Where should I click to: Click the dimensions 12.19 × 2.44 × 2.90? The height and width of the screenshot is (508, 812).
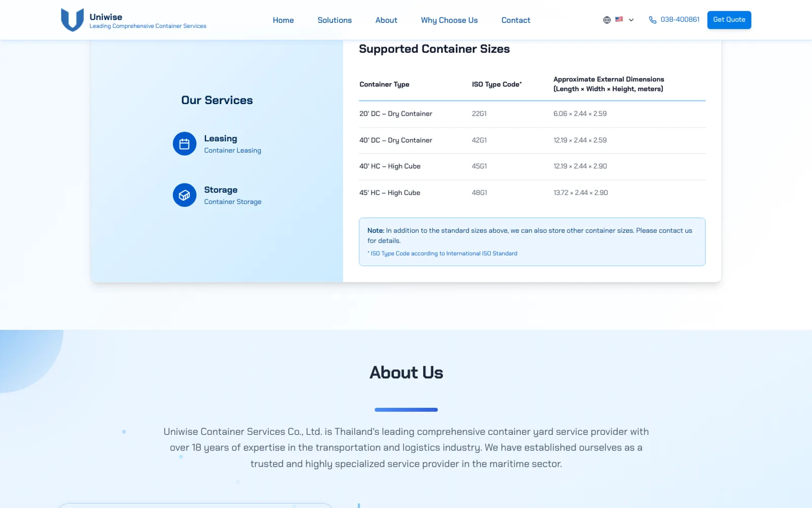click(580, 166)
